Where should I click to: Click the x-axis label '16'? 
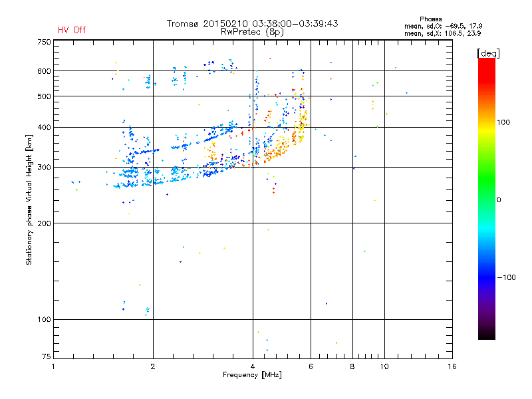(x=452, y=366)
